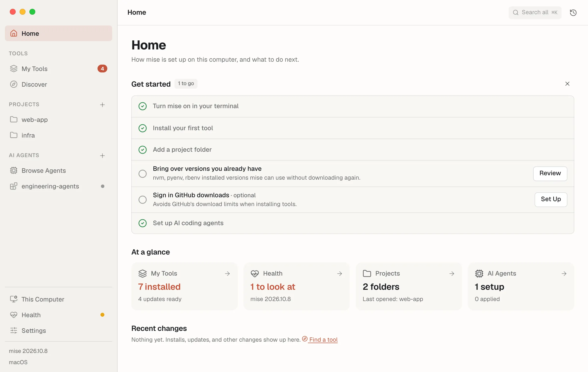This screenshot has width=588, height=372.
Task: Open the '1 setup' AI Agents card
Action: pyautogui.click(x=521, y=286)
